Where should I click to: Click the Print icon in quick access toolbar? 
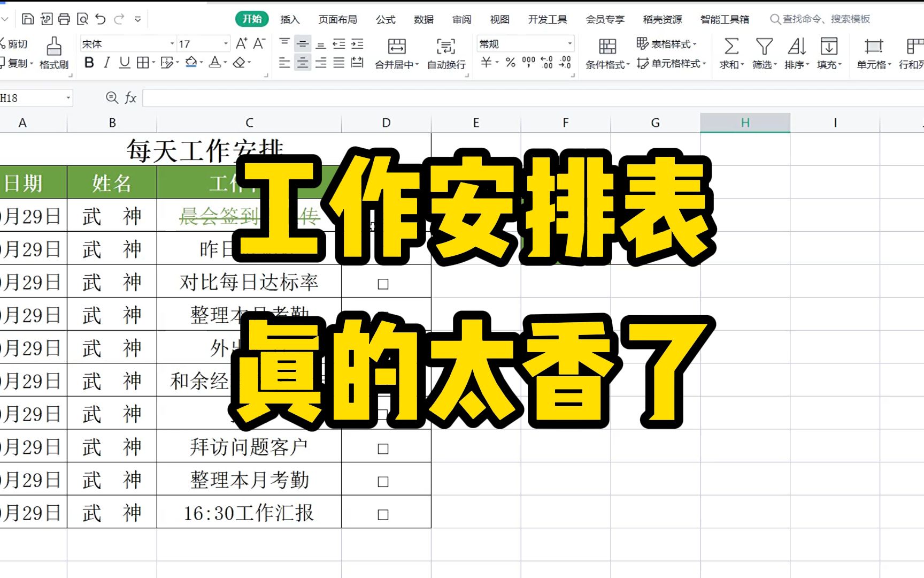click(x=64, y=19)
